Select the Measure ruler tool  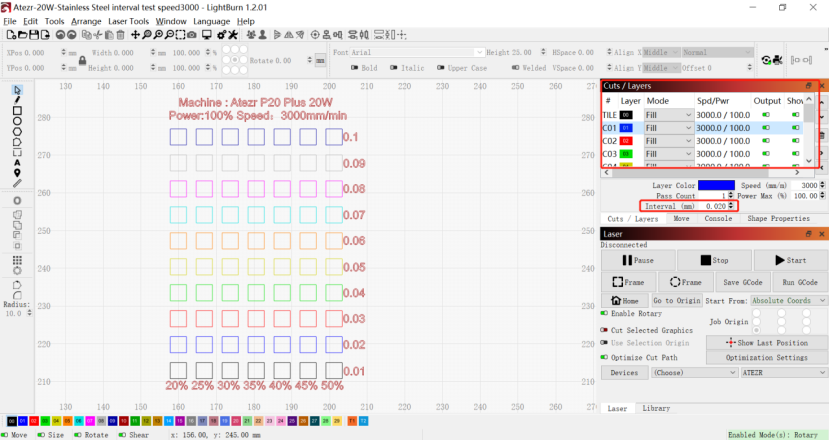[17, 184]
